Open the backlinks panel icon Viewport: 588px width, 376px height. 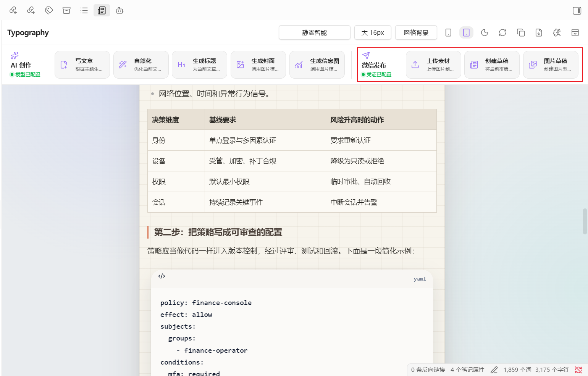coord(13,10)
